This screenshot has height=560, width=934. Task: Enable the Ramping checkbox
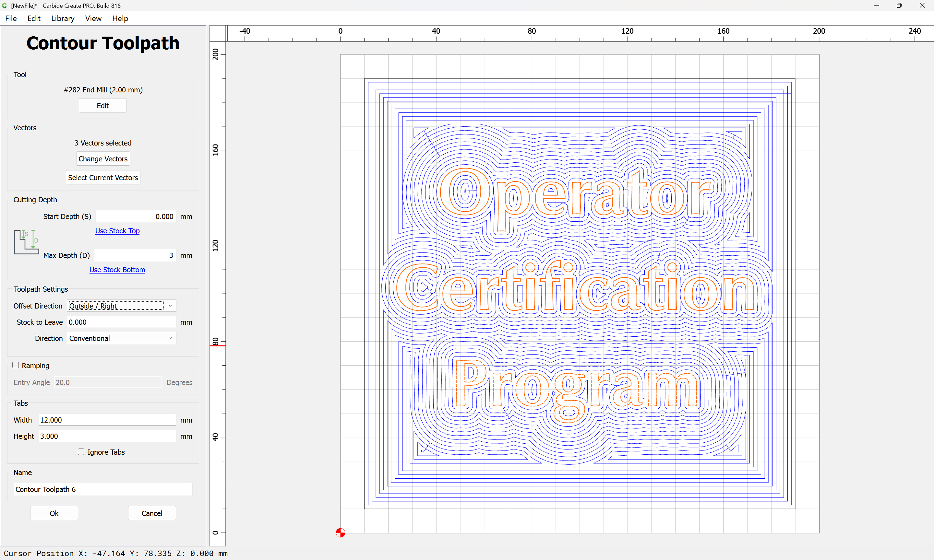pyautogui.click(x=16, y=365)
